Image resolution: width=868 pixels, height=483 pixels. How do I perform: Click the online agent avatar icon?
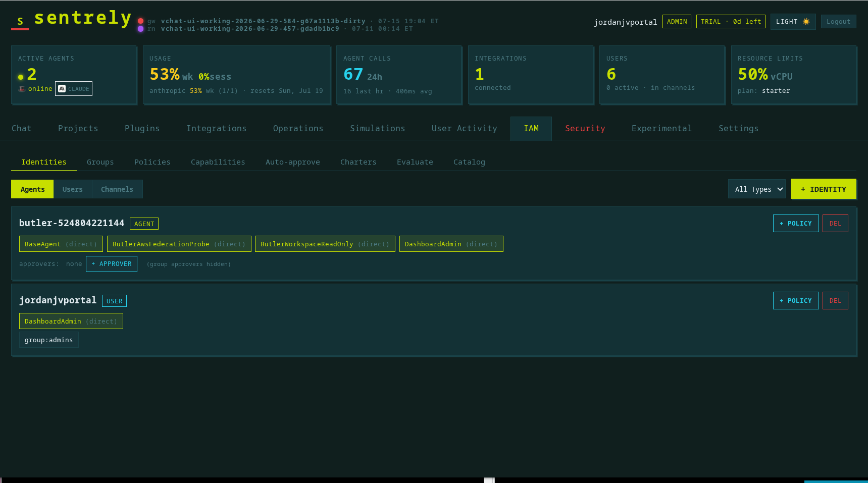(x=22, y=89)
